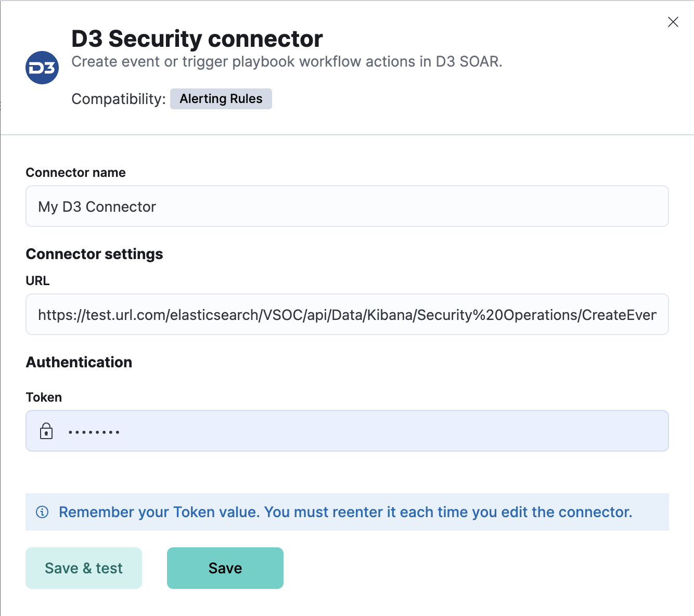
Task: Click the Token label
Action: 44,396
